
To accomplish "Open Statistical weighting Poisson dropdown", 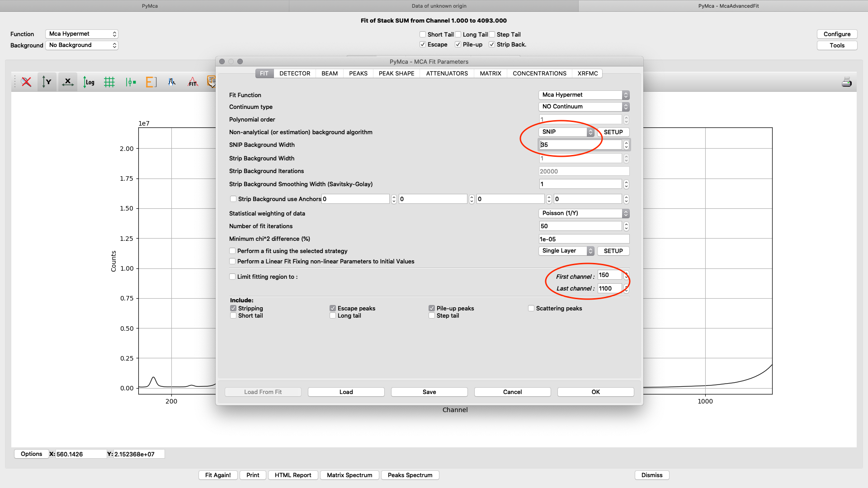I will 584,213.
